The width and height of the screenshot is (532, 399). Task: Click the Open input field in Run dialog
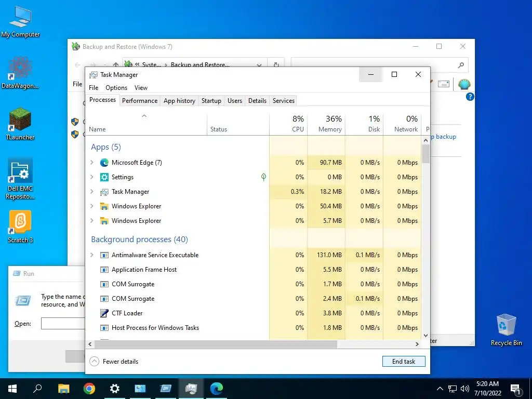point(63,323)
